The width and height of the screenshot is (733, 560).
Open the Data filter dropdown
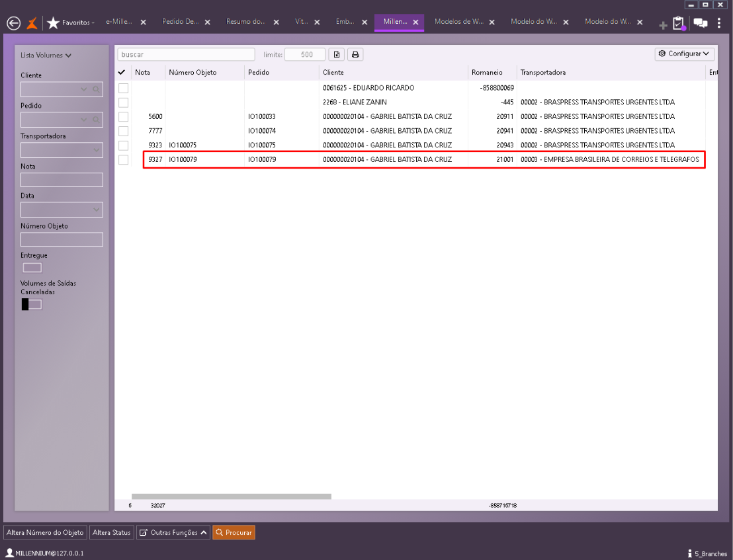(x=96, y=210)
